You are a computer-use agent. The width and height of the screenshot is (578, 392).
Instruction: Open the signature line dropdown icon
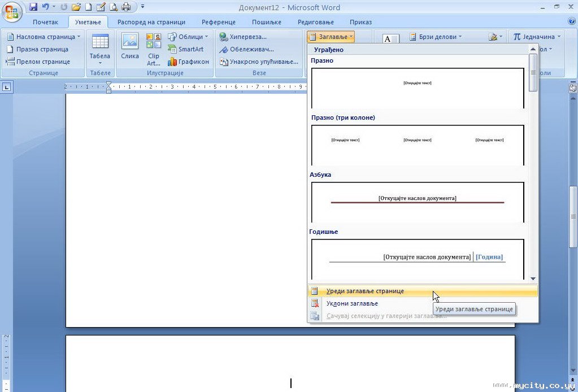496,37
